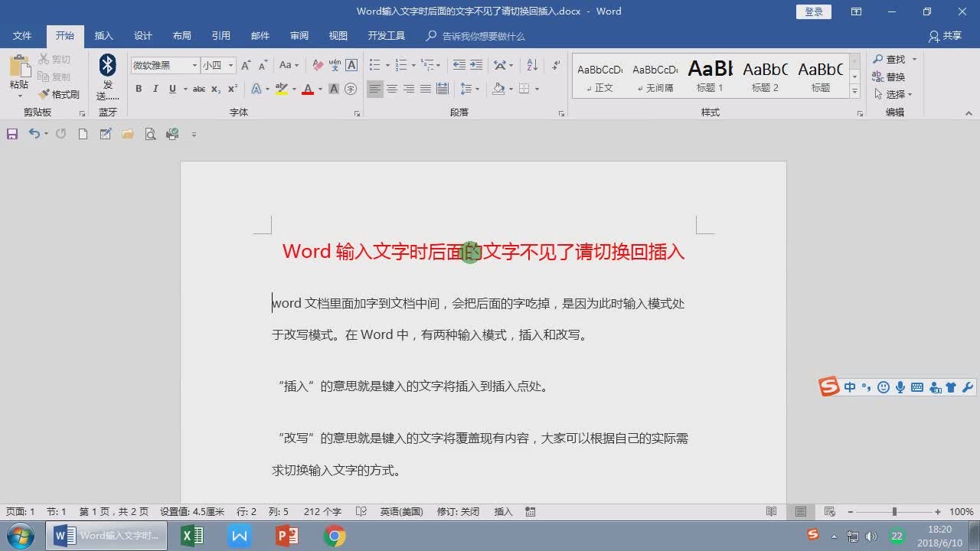Open Chrome from the taskbar
Image resolution: width=980 pixels, height=551 pixels.
[x=334, y=536]
